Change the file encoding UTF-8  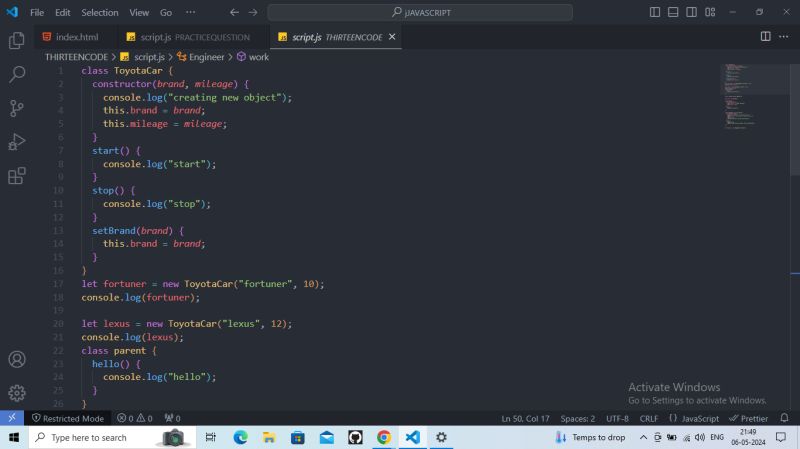coord(617,418)
